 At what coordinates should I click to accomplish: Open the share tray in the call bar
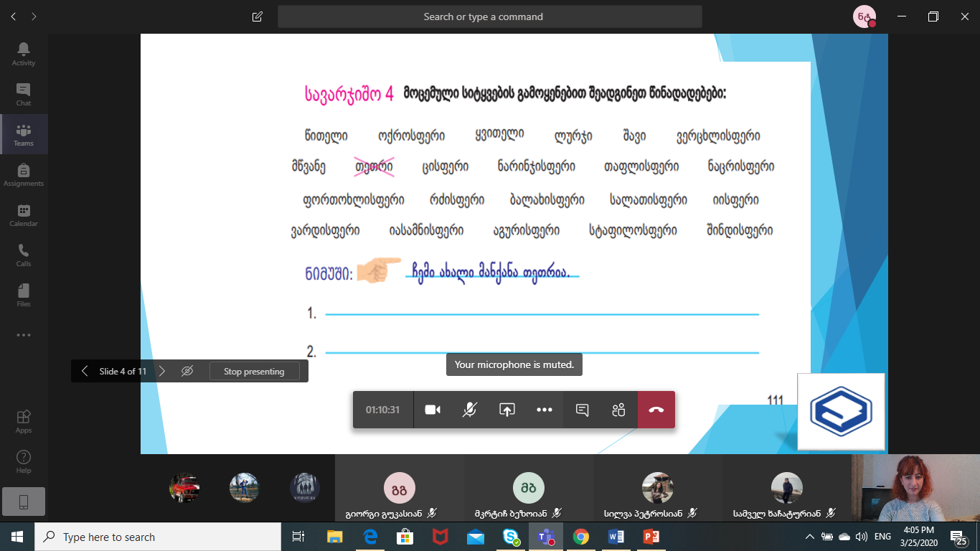507,410
